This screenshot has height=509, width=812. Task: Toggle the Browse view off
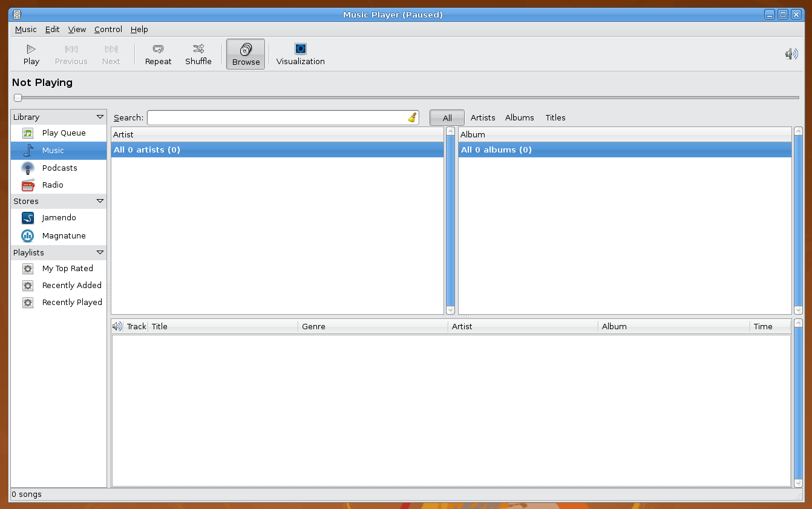(x=245, y=54)
